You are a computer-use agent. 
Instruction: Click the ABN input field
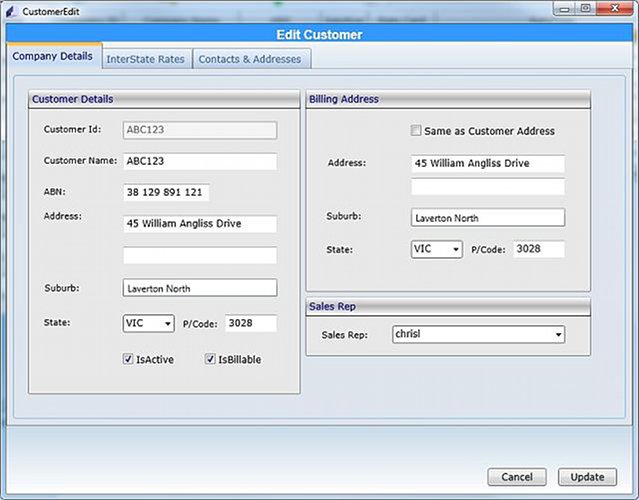click(x=166, y=192)
